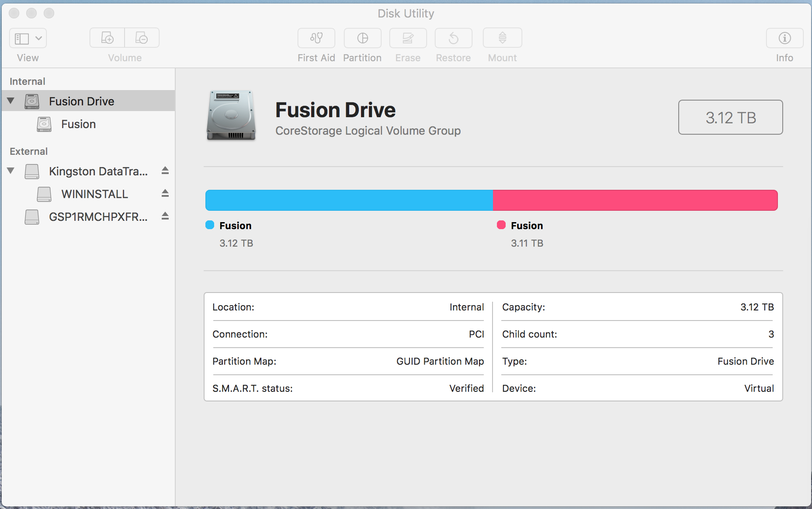This screenshot has width=812, height=509.
Task: Click the Type Fusion Drive value
Action: tap(746, 361)
